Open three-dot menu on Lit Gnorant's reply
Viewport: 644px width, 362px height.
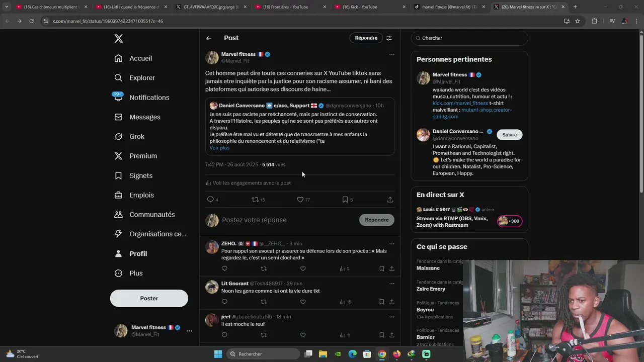point(391,284)
